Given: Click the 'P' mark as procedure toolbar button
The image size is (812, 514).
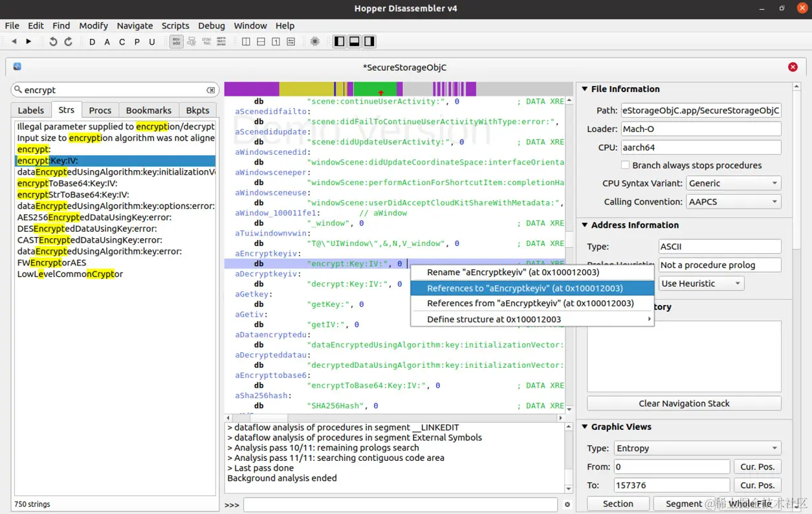Looking at the screenshot, I should point(137,42).
